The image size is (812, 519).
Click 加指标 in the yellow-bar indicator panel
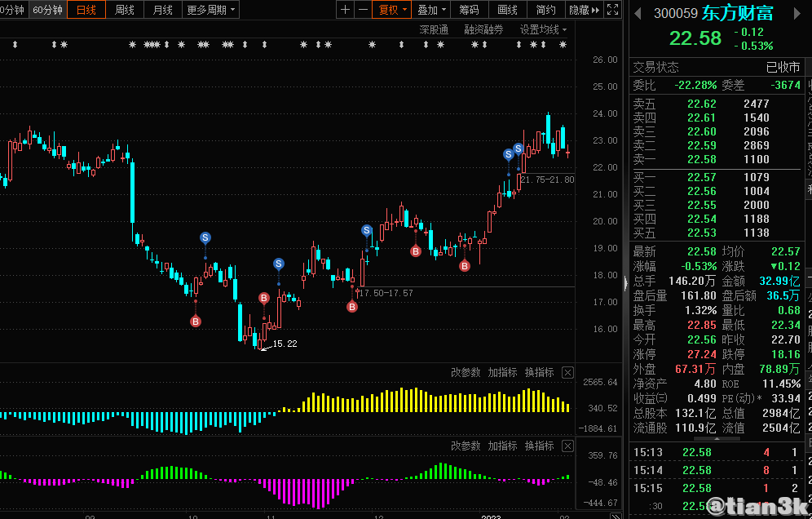pyautogui.click(x=502, y=372)
